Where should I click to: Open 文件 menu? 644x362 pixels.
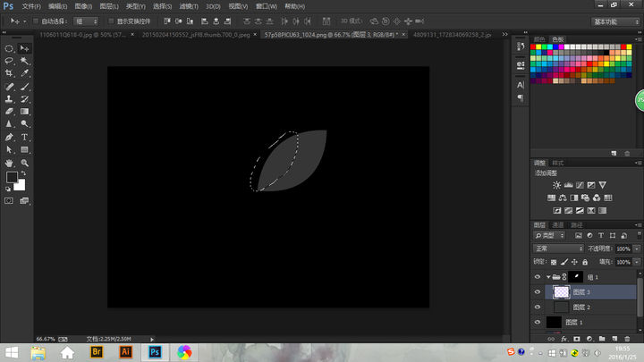pos(31,6)
